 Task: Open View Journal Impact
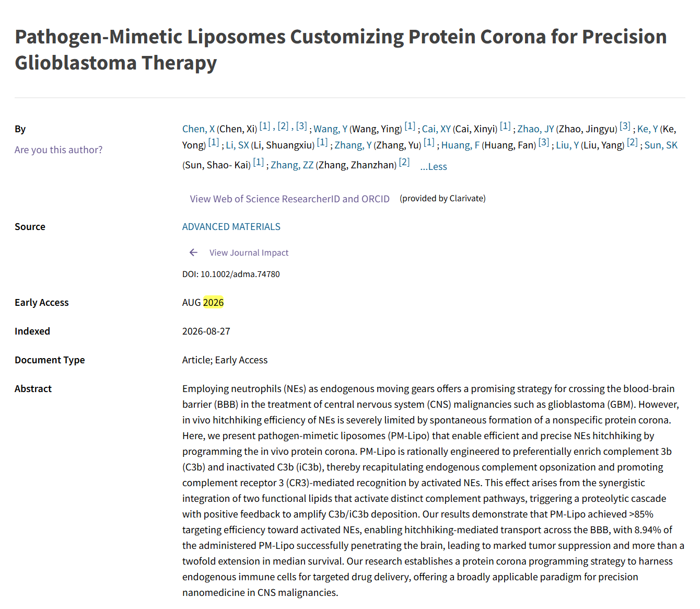click(x=249, y=252)
